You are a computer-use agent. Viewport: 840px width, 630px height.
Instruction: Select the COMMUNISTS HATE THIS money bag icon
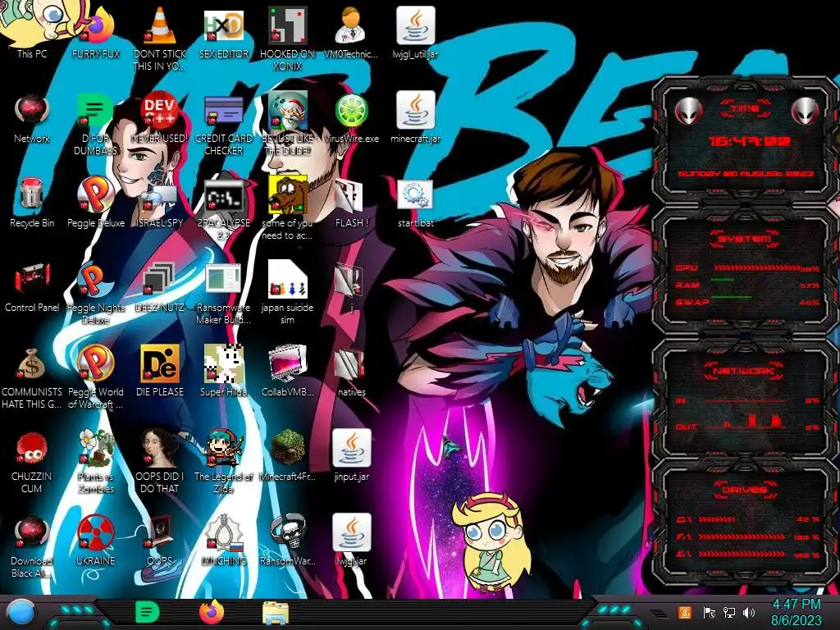32,363
